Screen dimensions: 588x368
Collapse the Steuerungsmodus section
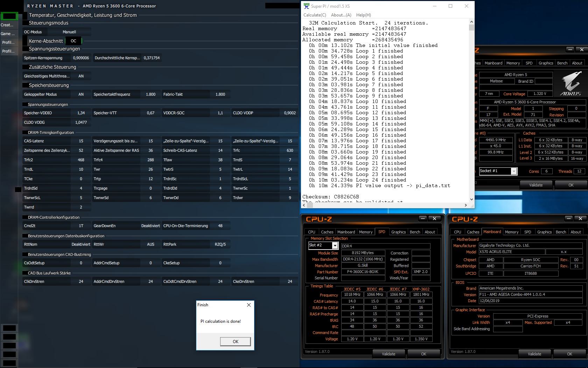(25, 23)
